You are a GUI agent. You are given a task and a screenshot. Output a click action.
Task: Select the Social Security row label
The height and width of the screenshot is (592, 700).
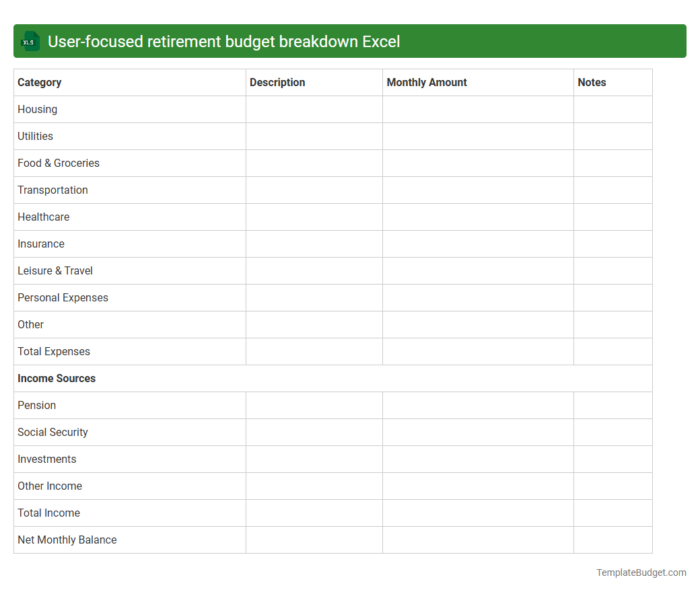[53, 432]
